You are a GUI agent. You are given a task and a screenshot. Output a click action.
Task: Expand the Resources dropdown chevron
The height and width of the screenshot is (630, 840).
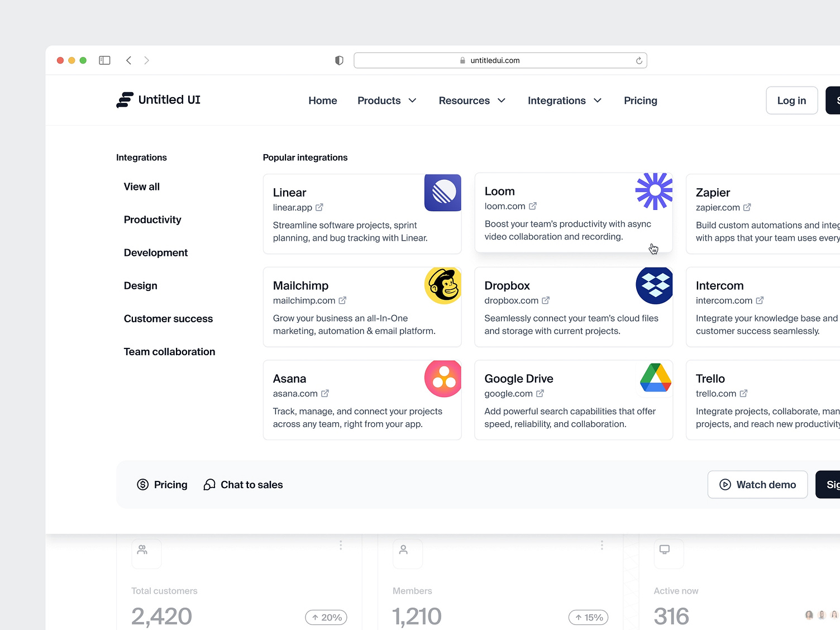[502, 101]
